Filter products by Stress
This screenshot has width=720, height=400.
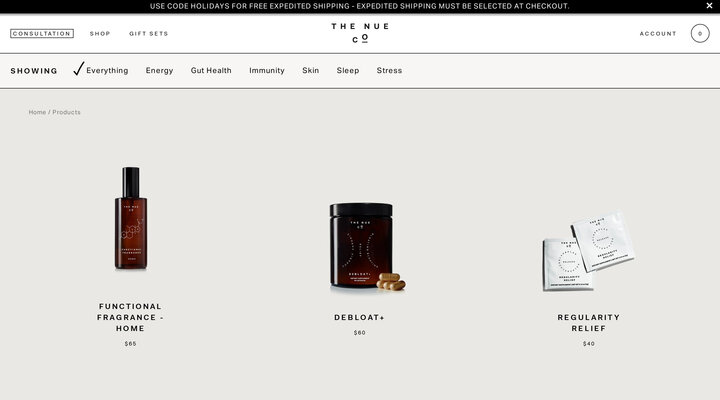pos(389,70)
